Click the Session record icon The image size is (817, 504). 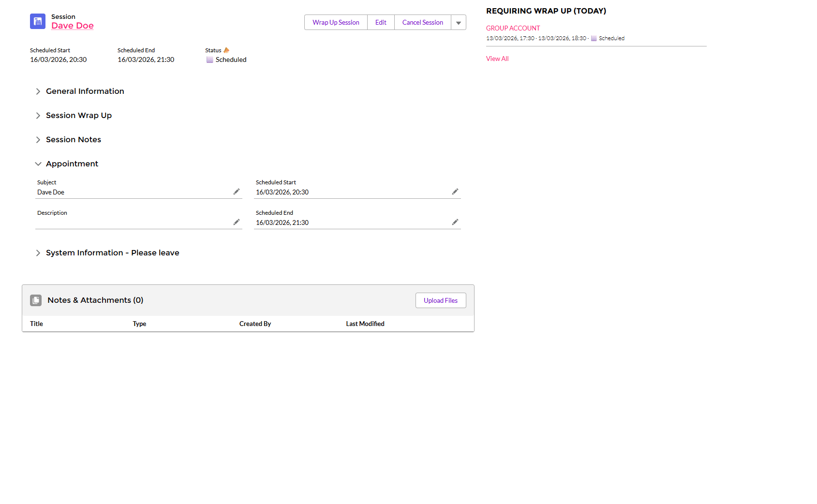point(38,21)
